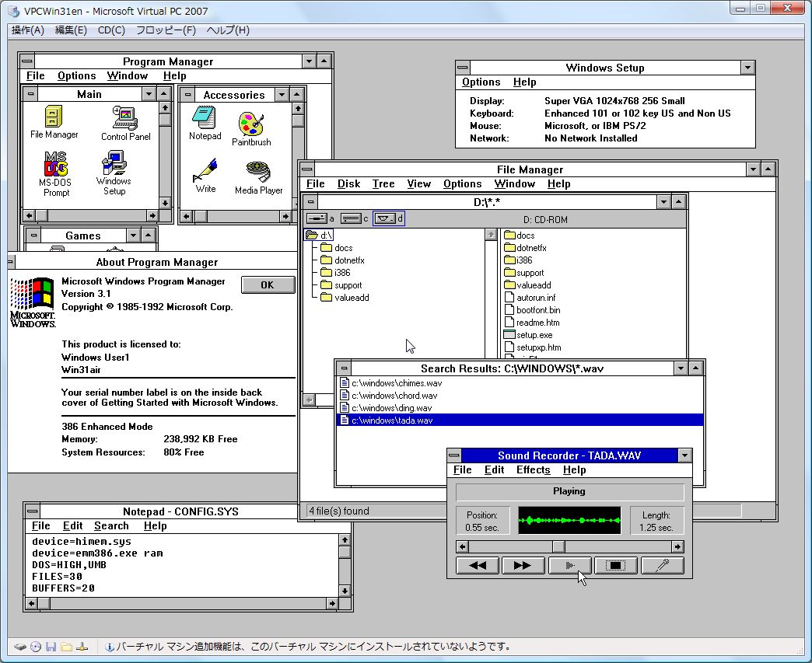Click the Sound Recorder rewind button
Viewport: 812px width, 663px height.
pyautogui.click(x=478, y=565)
